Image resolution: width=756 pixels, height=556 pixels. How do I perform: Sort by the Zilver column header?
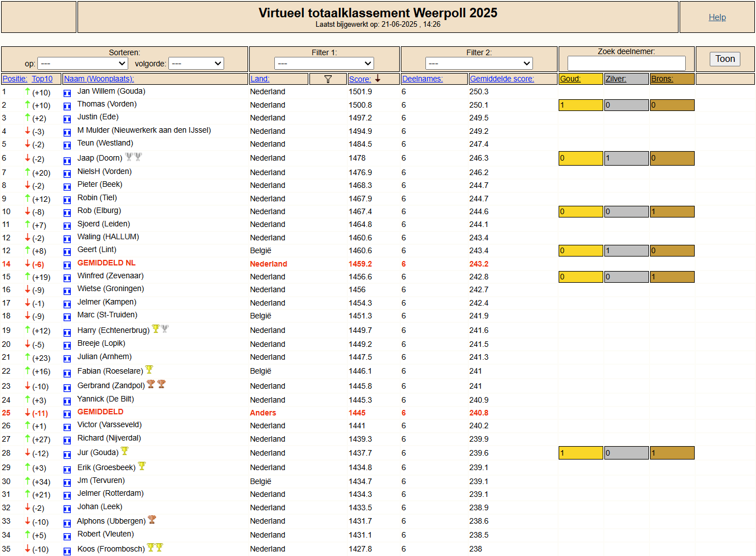coord(616,79)
